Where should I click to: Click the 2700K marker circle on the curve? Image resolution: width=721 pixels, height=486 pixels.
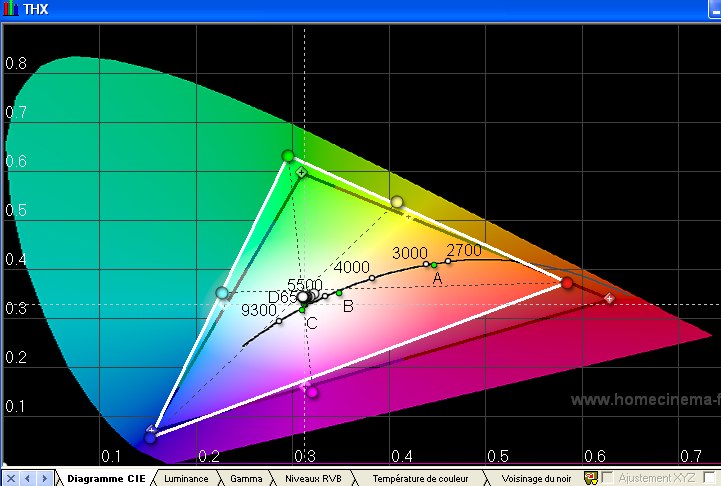[x=448, y=261]
